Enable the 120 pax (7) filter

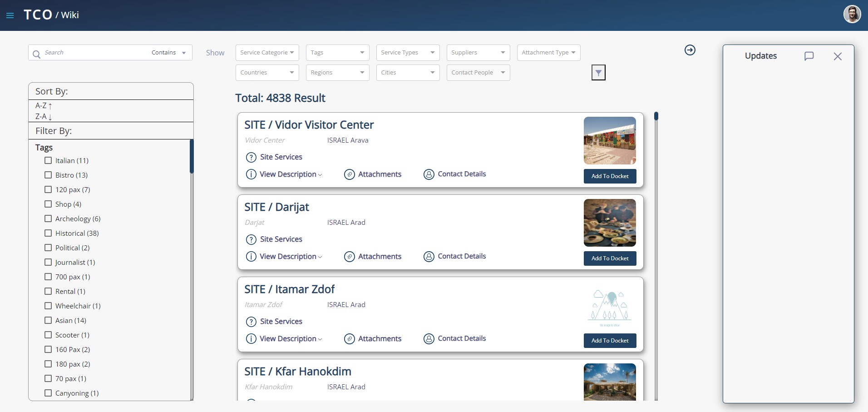[x=48, y=189]
